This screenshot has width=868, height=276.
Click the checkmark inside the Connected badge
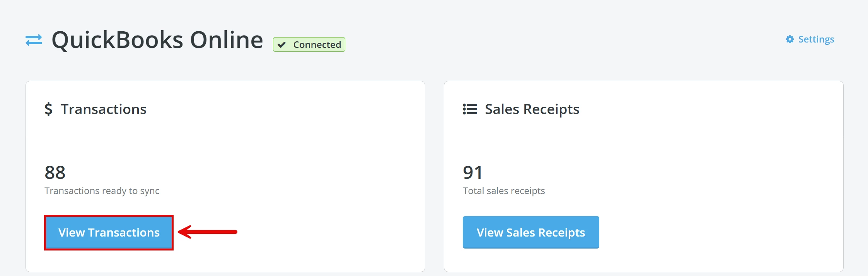click(282, 44)
